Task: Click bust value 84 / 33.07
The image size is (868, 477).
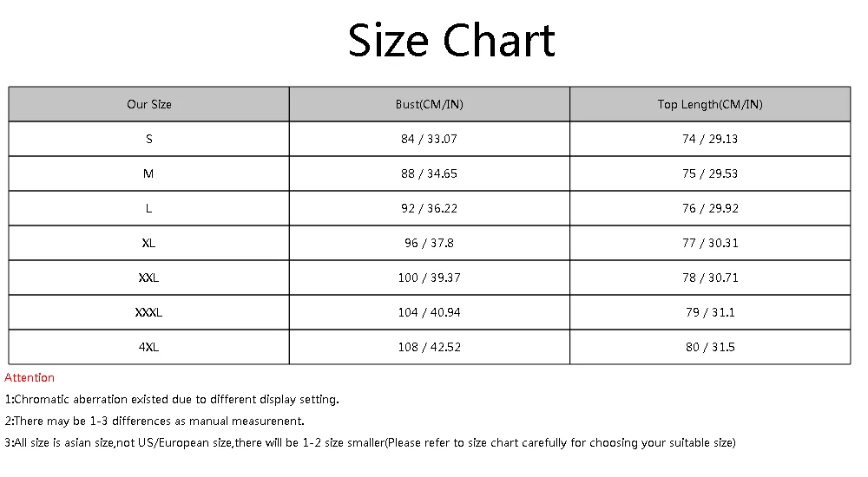Action: (x=429, y=139)
